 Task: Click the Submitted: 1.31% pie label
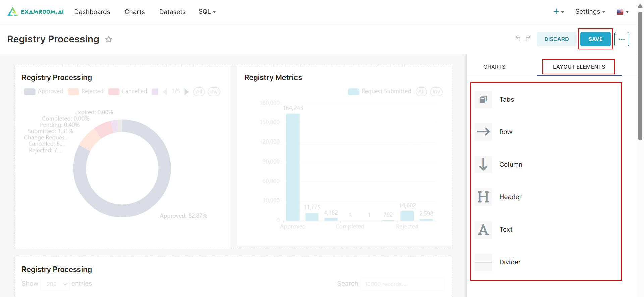pos(50,131)
